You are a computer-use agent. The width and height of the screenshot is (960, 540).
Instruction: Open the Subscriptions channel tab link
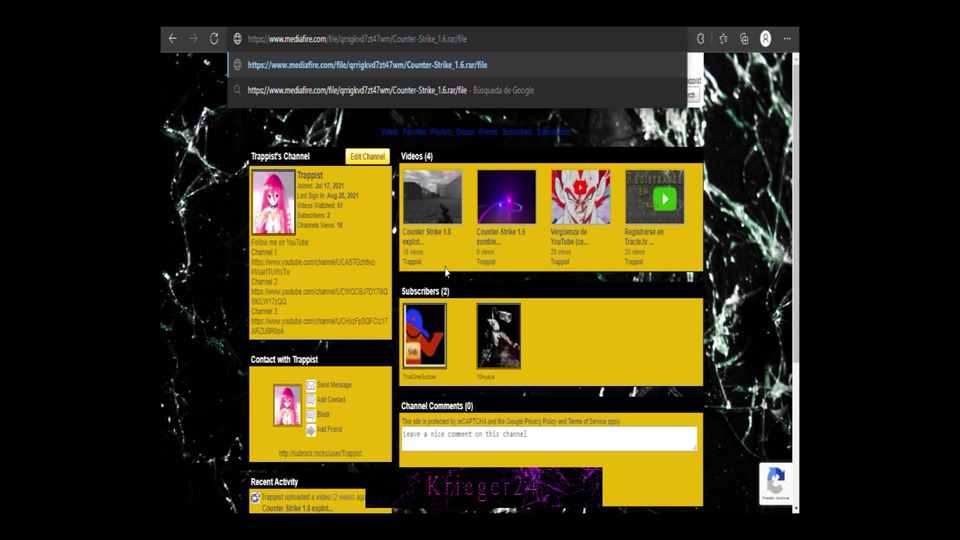coord(553,132)
